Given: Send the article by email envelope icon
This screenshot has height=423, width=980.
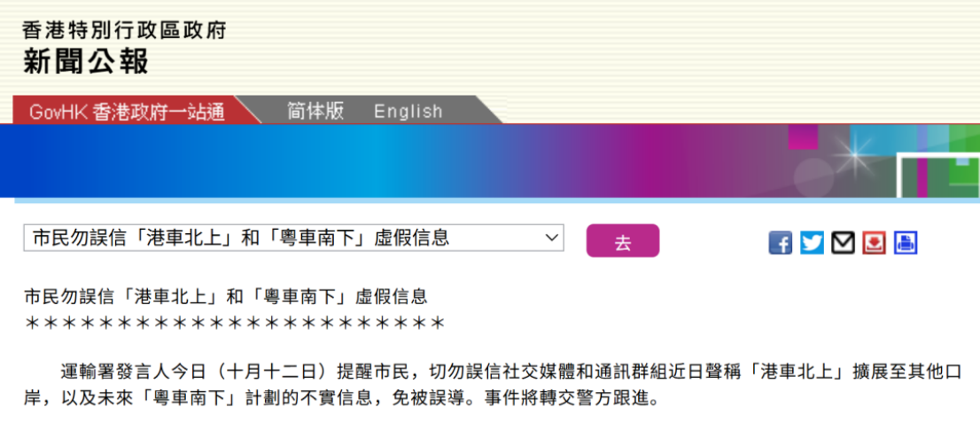Looking at the screenshot, I should [x=843, y=243].
